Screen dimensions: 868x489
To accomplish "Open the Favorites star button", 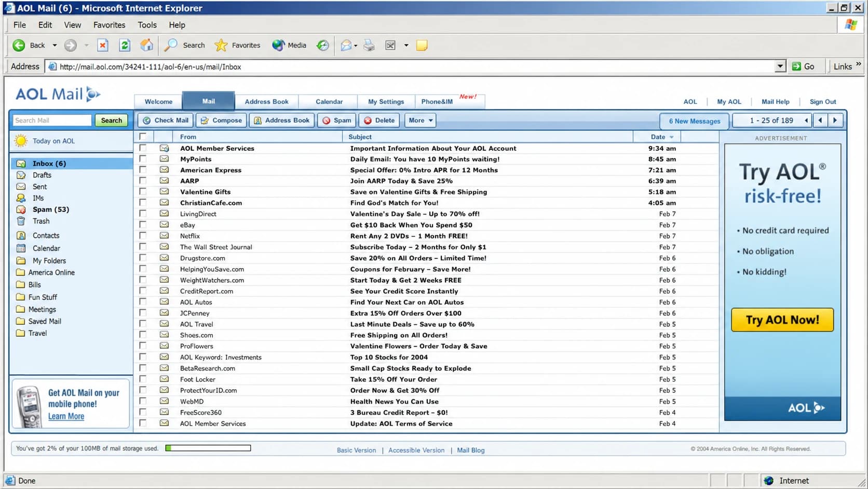I will pyautogui.click(x=237, y=45).
